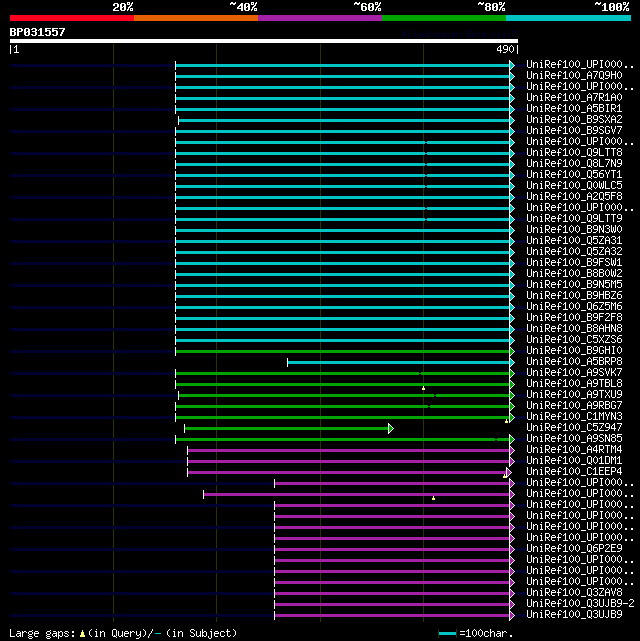Viewport: 640px width, 641px height.
Task: Select the UniRef100_B9N5M5 label
Action: tap(574, 285)
